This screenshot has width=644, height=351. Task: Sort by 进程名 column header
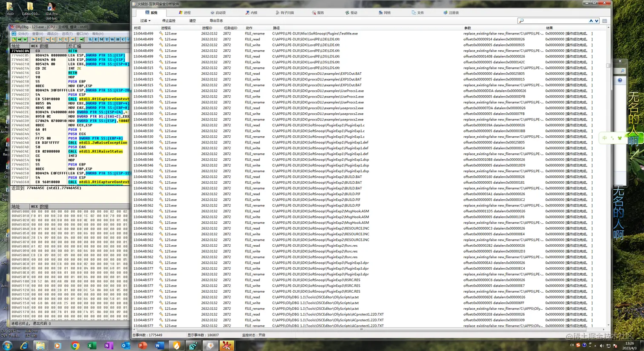[179, 28]
